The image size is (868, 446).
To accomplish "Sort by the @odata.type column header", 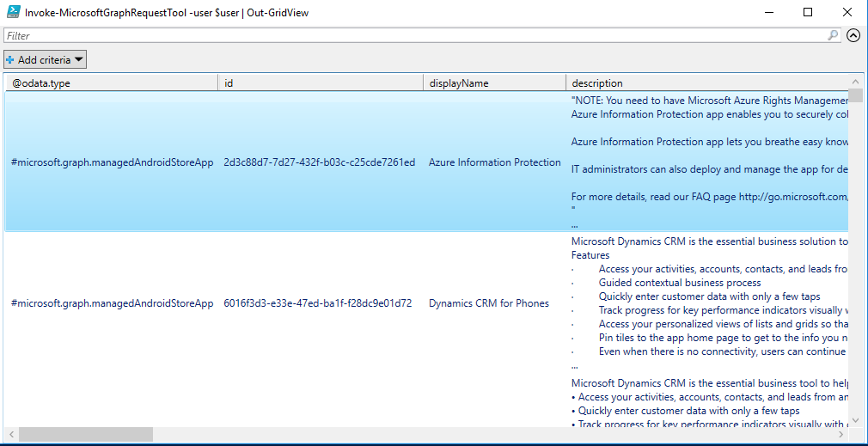I will 111,83.
